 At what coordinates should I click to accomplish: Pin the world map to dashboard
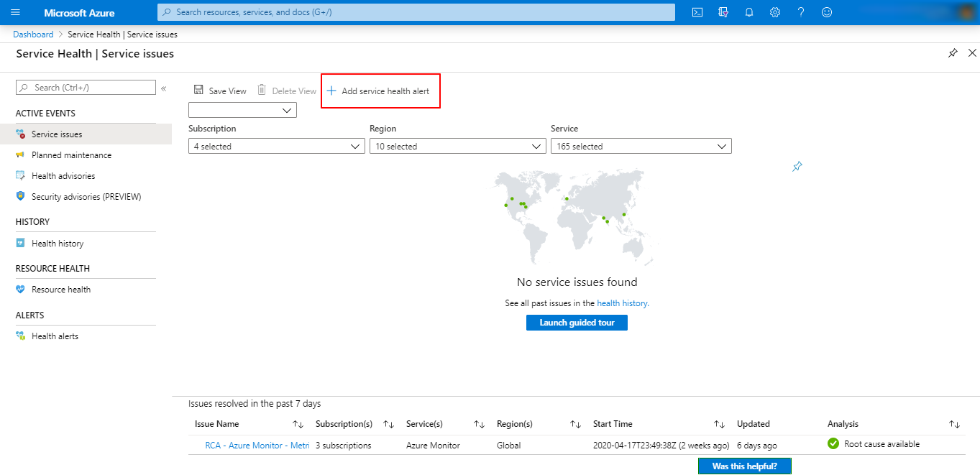[x=797, y=167]
